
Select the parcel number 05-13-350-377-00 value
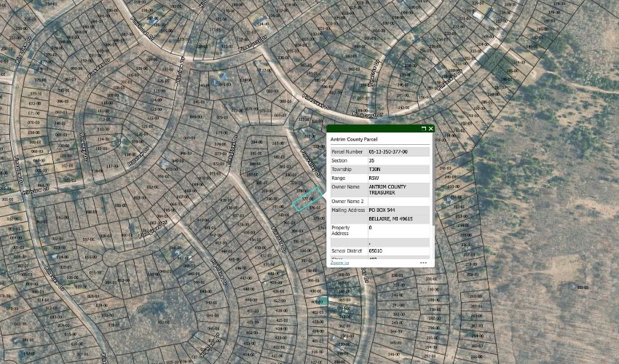388,151
